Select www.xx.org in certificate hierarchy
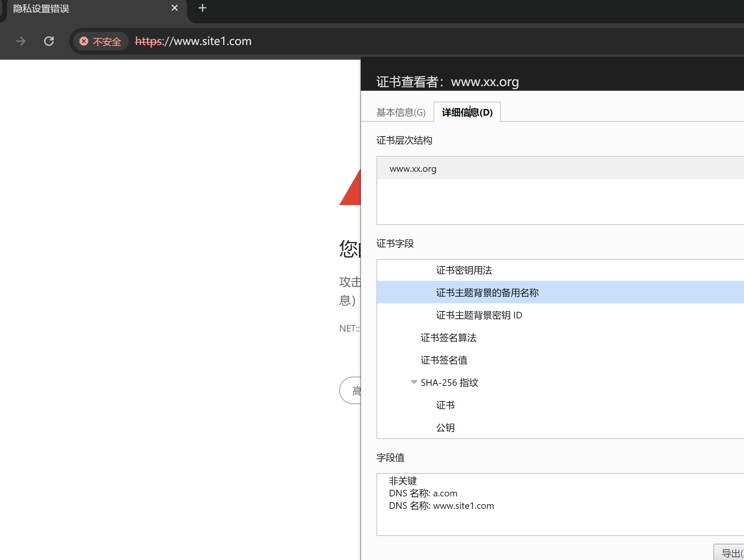Screen dimensions: 744x560 [413, 169]
